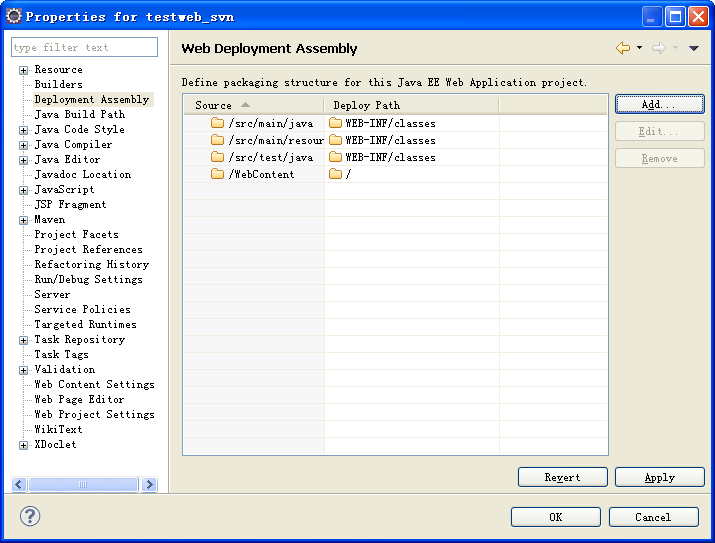The width and height of the screenshot is (715, 543).
Task: Open Refactoring History page
Action: (92, 264)
